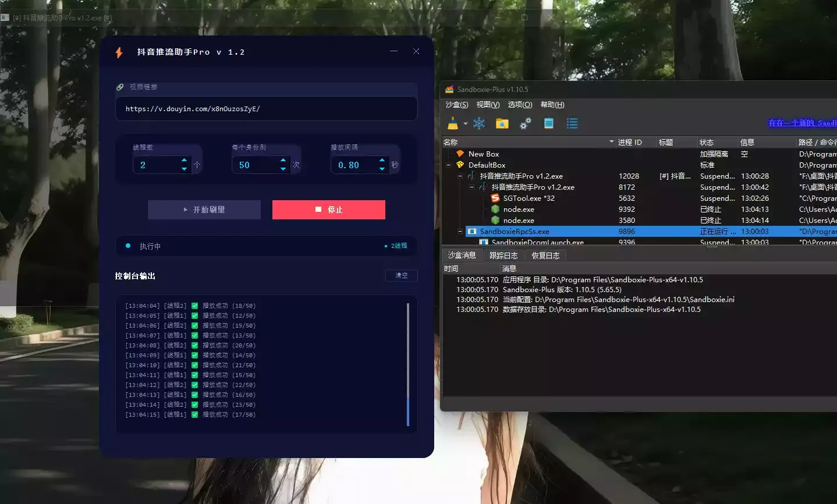Viewport: 837px width, 504px height.
Task: Click the 标题 column header
Action: coord(678,142)
